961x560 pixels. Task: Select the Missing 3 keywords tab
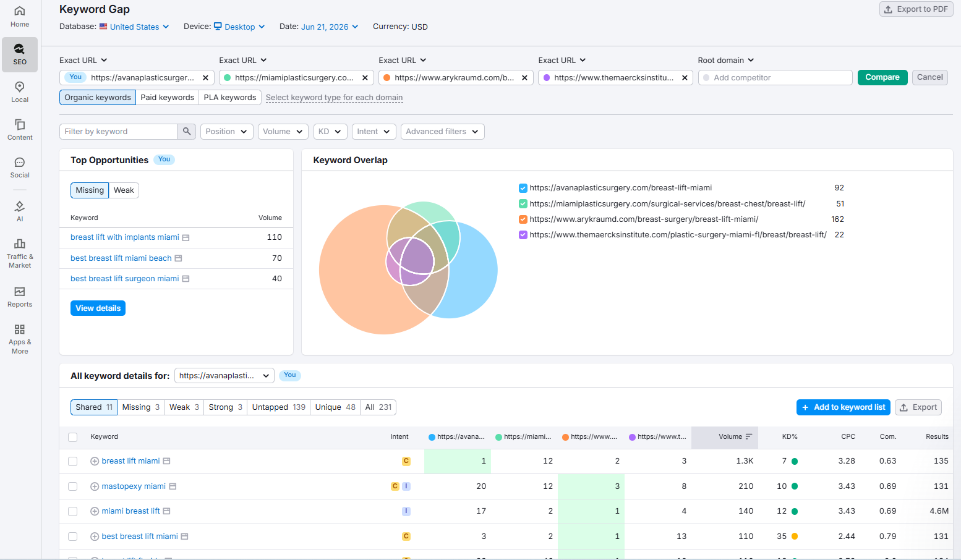140,407
